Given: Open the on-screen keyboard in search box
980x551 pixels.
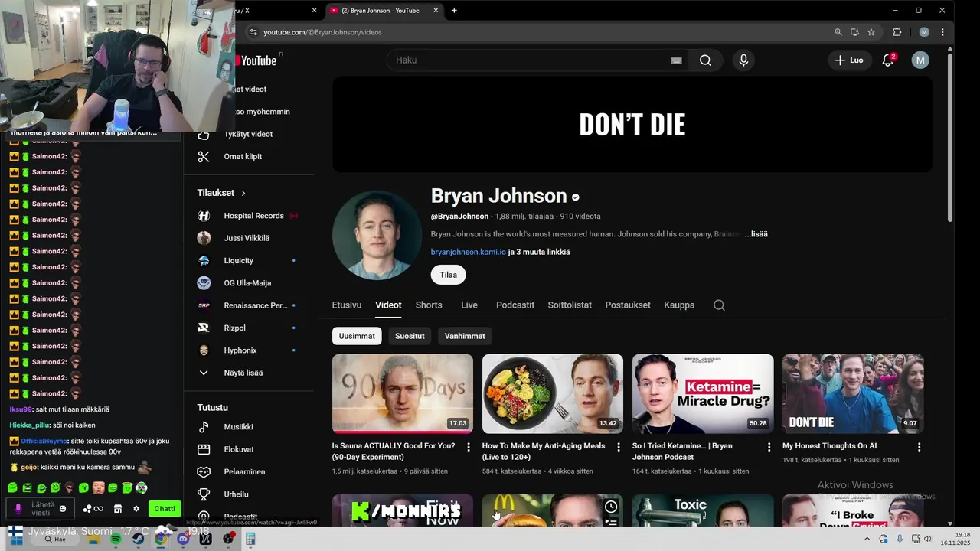Looking at the screenshot, I should pyautogui.click(x=676, y=60).
